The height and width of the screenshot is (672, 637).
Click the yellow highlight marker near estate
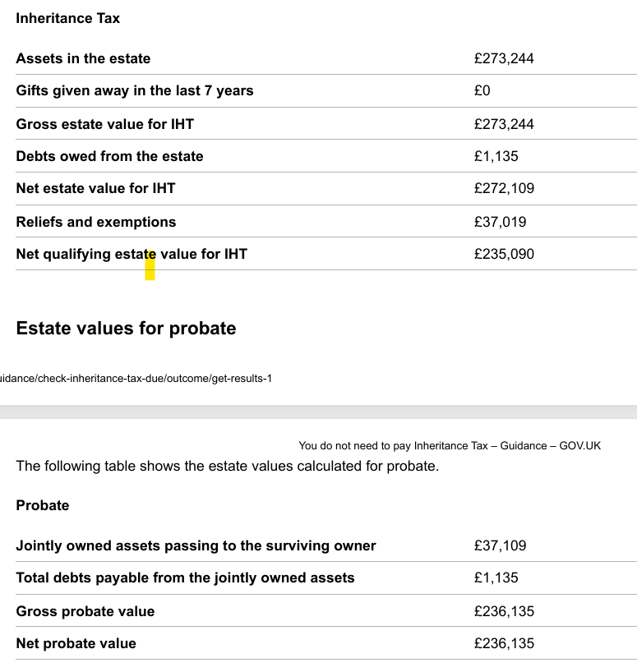click(x=150, y=265)
